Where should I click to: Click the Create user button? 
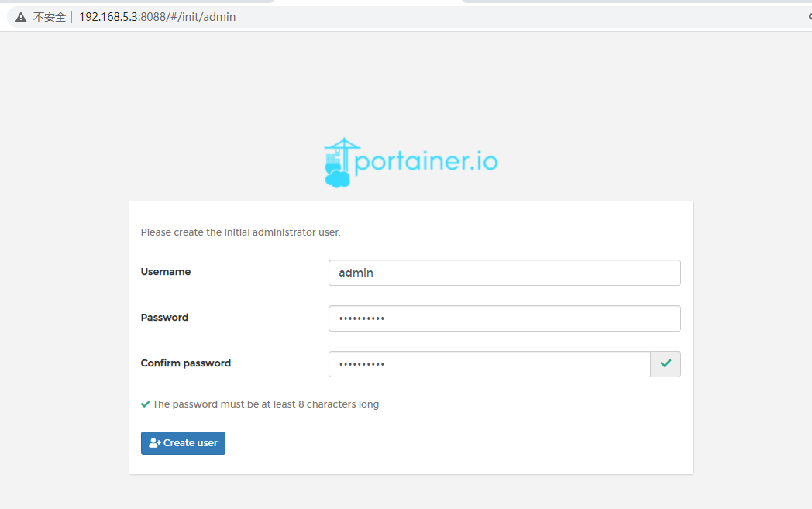(183, 443)
